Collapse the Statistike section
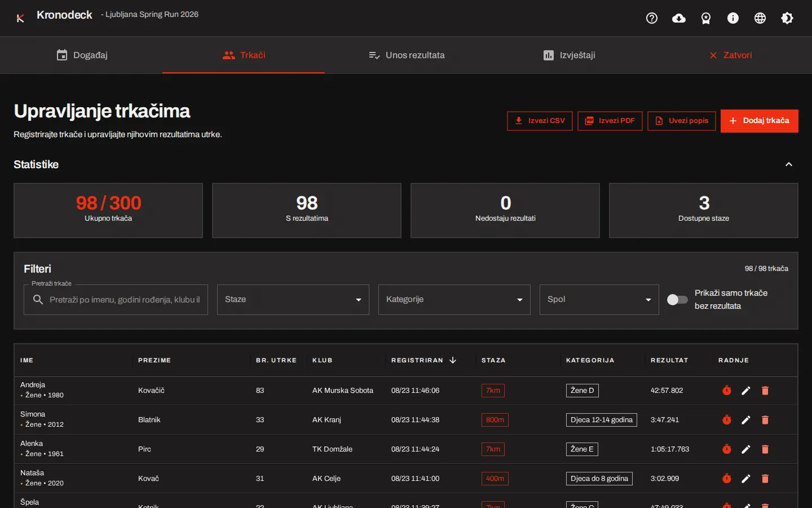This screenshot has height=508, width=812. tap(789, 164)
